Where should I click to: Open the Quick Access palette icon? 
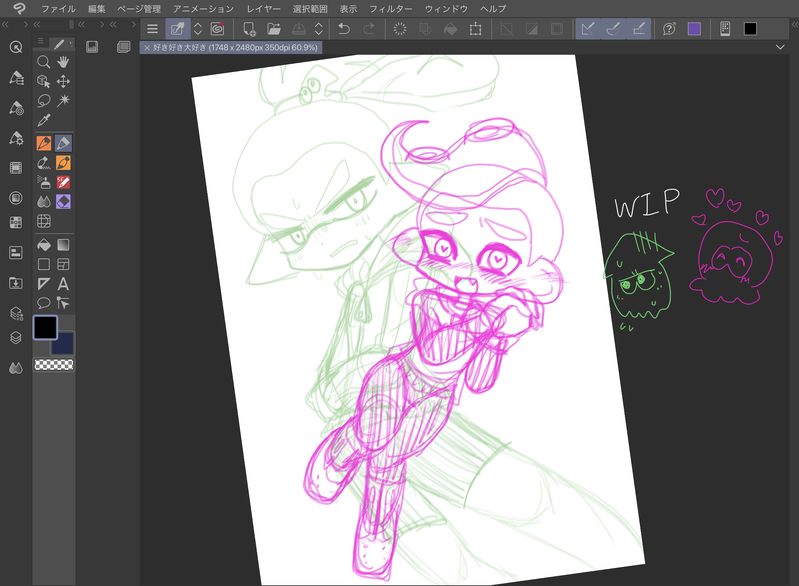[16, 47]
